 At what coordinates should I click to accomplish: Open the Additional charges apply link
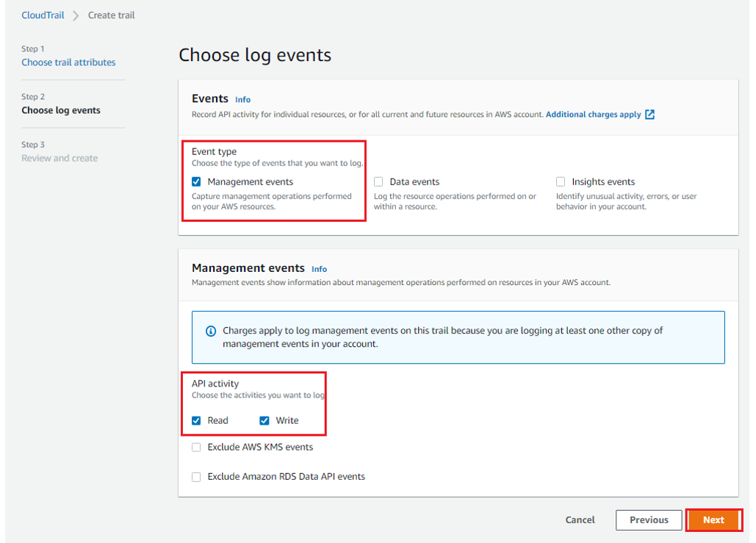coord(593,115)
